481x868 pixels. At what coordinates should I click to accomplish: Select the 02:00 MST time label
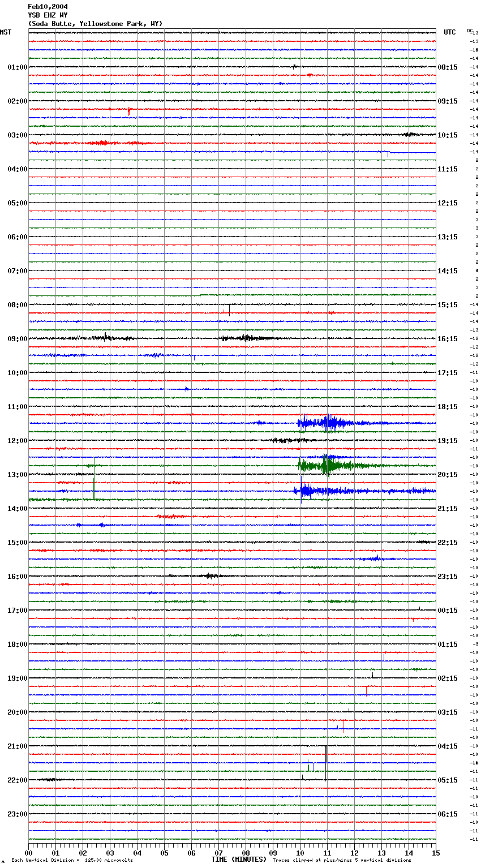tap(18, 101)
